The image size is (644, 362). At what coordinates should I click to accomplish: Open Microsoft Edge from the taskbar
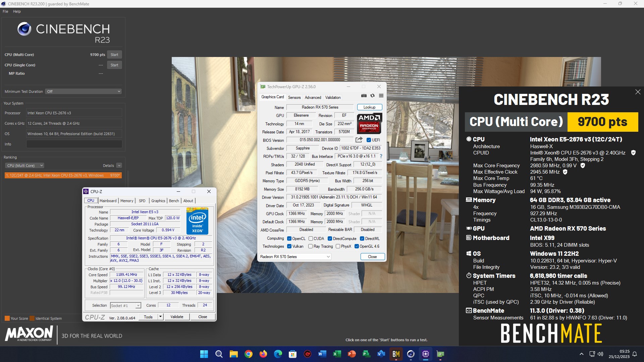coord(278,354)
